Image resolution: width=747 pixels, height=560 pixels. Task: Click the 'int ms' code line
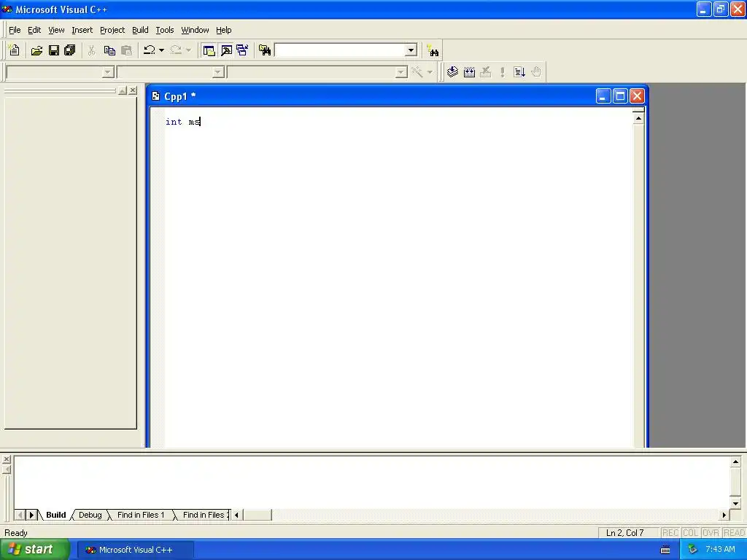[183, 122]
